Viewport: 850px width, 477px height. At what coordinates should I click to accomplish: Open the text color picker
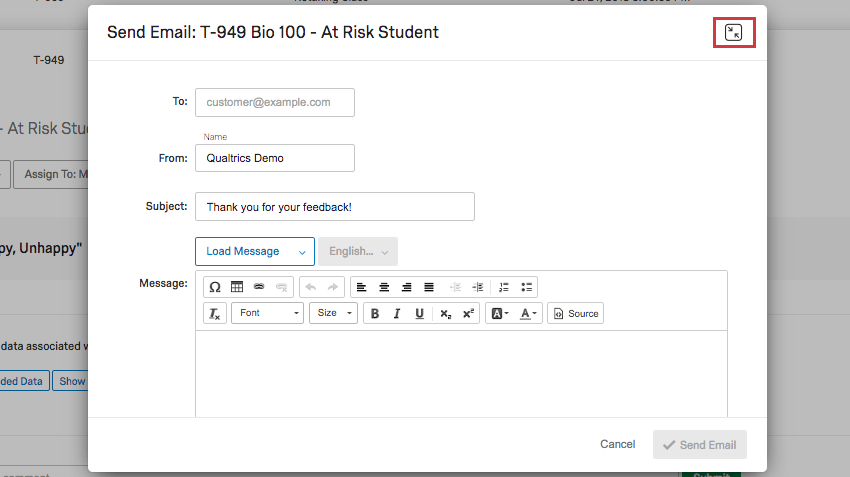click(x=529, y=313)
